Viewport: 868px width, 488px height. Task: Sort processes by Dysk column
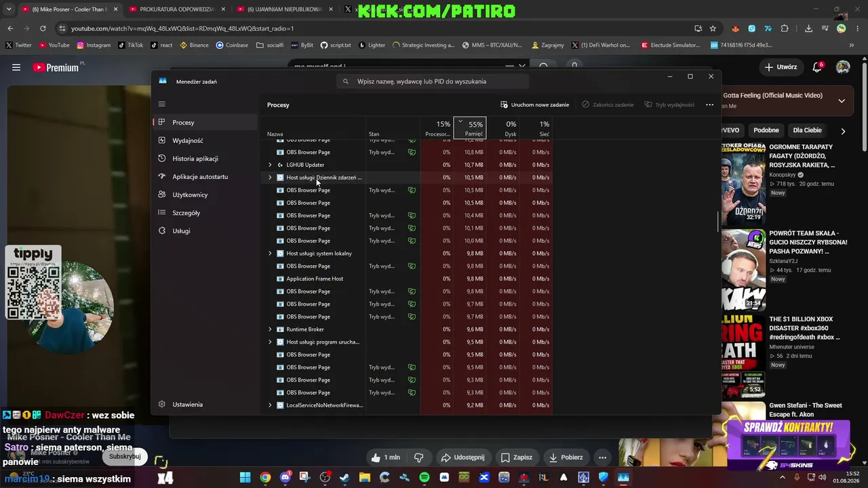coord(503,127)
